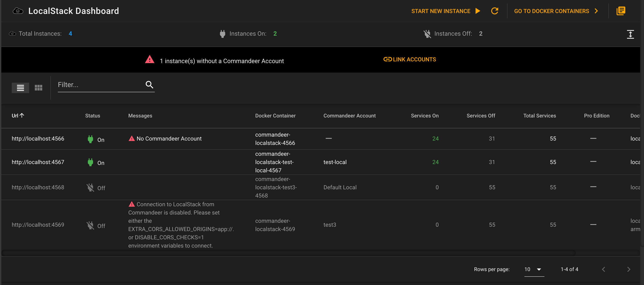Image resolution: width=644 pixels, height=285 pixels.
Task: Open the Rows per page dropdown
Action: pos(534,269)
